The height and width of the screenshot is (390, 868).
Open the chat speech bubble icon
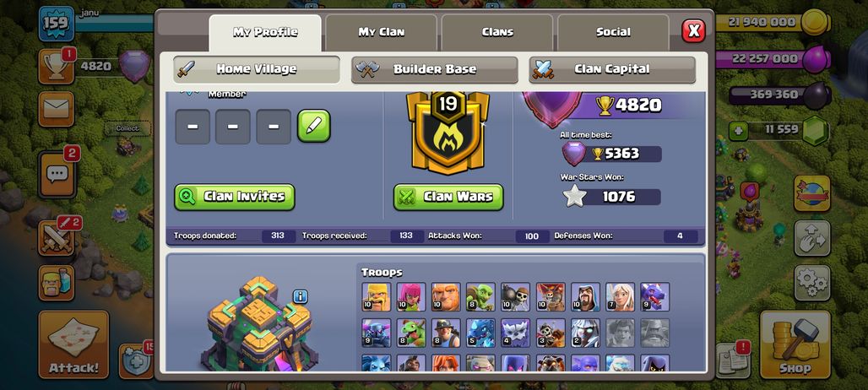point(57,174)
